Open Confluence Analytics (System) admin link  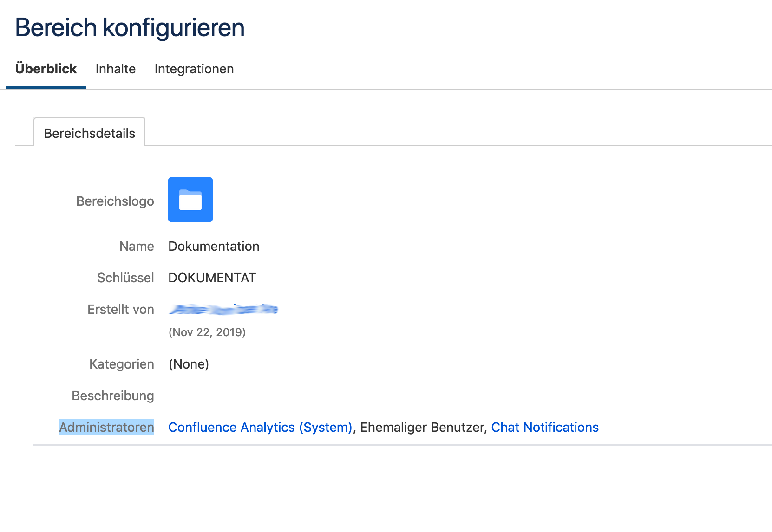coord(260,427)
